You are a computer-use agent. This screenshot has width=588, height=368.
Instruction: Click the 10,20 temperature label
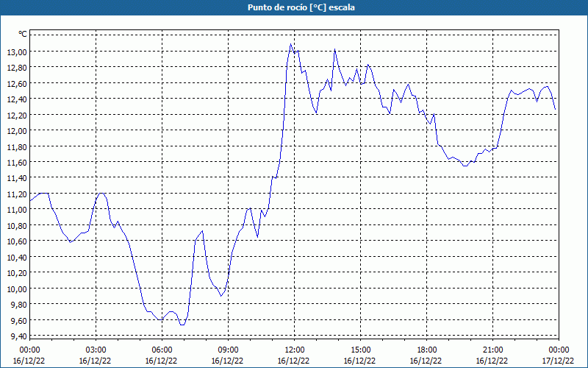[17, 272]
